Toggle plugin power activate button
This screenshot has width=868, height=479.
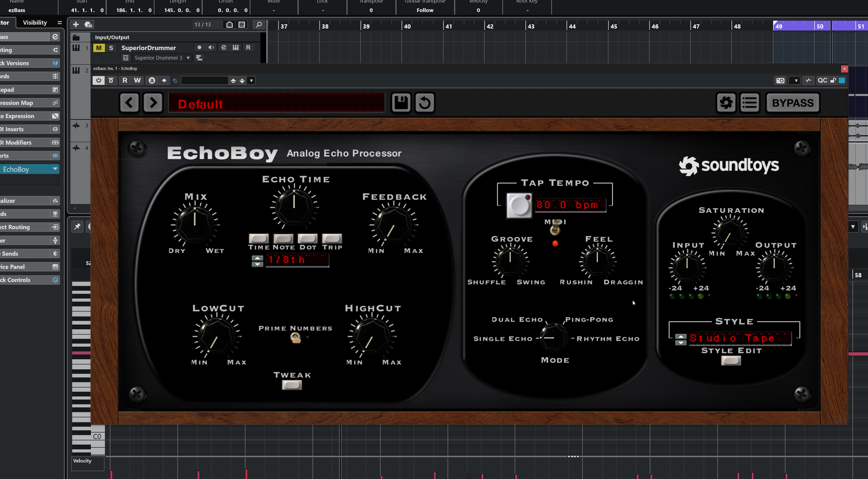[98, 81]
